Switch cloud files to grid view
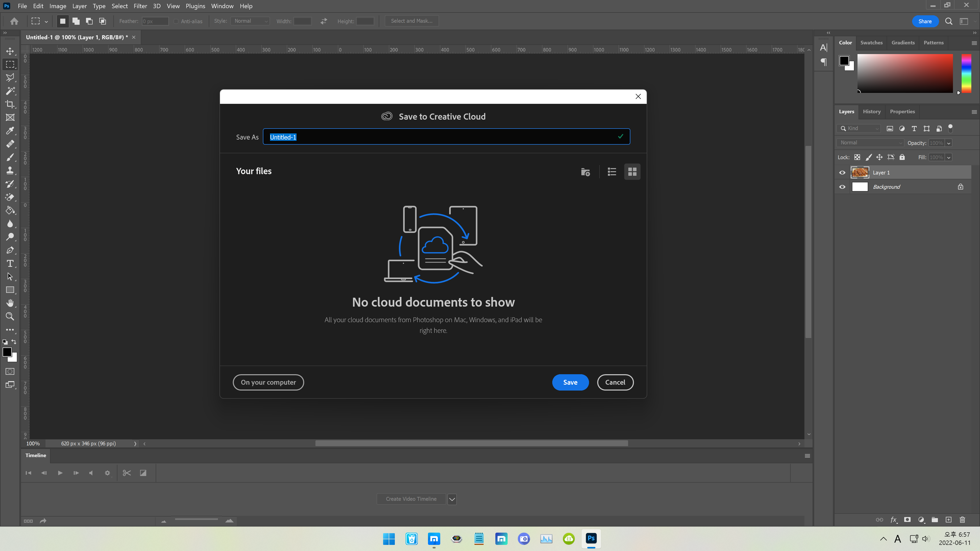 632,172
